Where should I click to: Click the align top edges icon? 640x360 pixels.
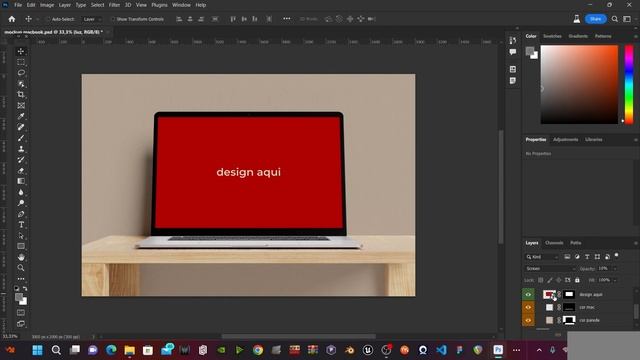tap(233, 19)
